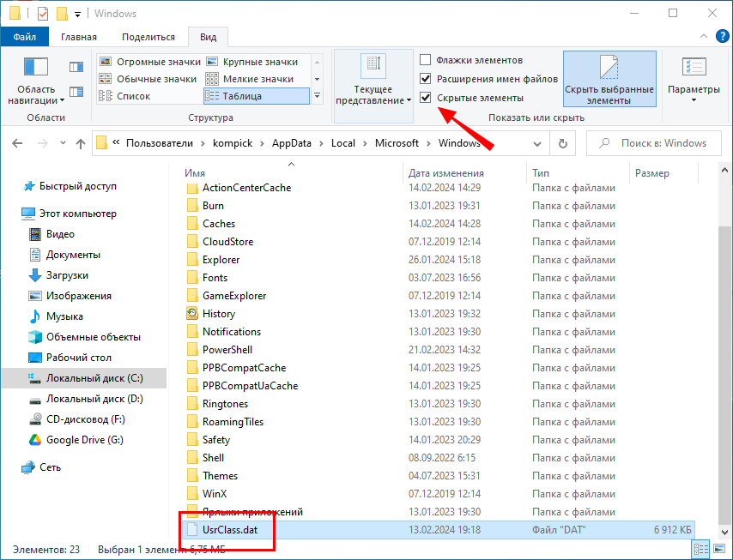Uncheck Расширения имен файлов checkbox
Screen dimensions: 733x560
426,78
